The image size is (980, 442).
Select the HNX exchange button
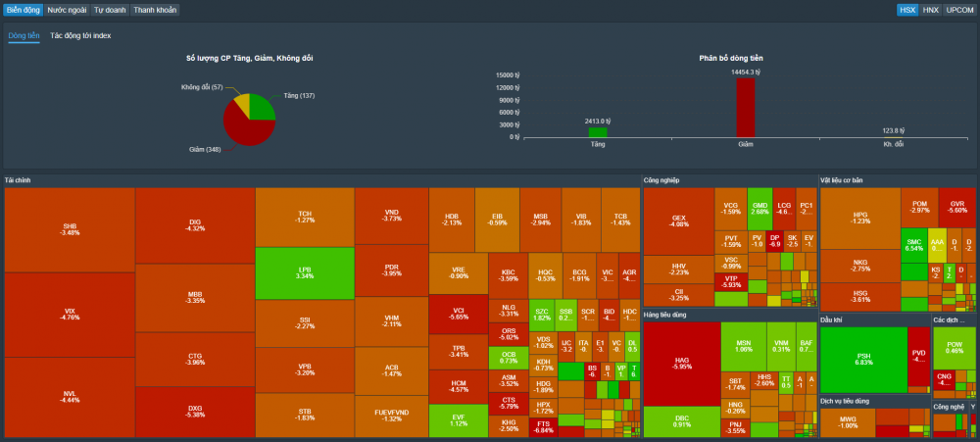[930, 10]
